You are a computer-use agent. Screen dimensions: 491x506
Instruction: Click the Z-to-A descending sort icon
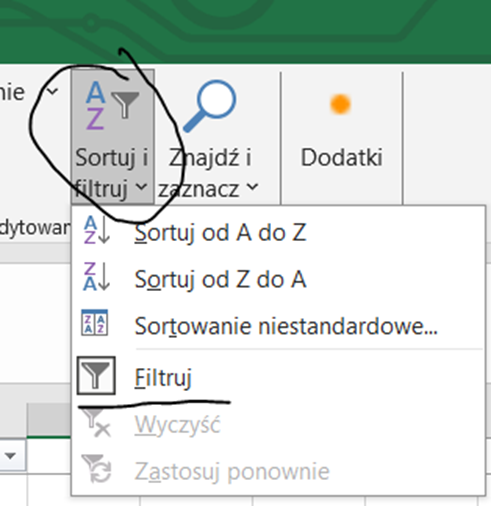click(x=96, y=277)
